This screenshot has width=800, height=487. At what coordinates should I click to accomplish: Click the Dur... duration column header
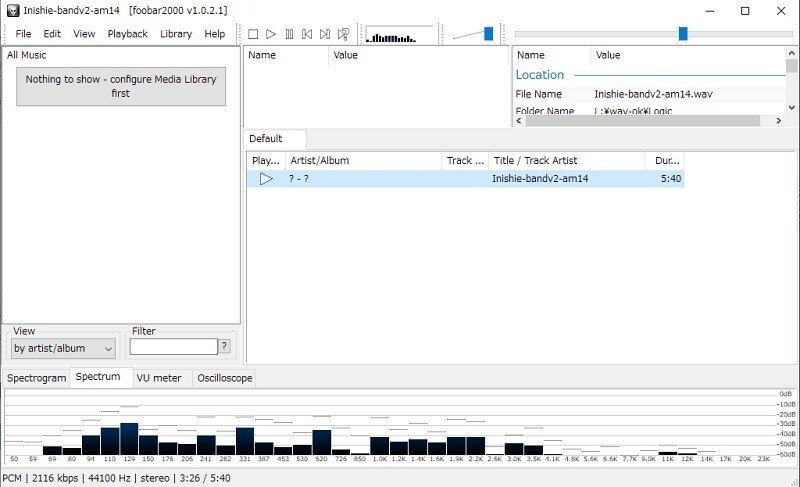click(665, 161)
